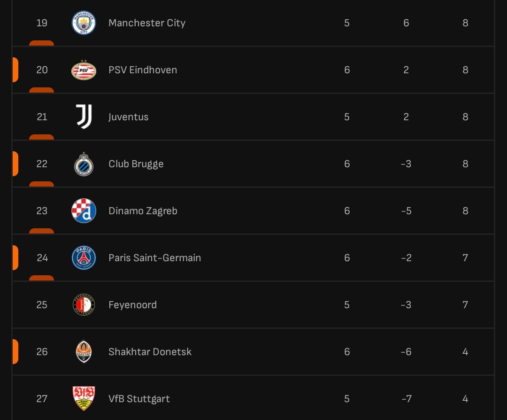This screenshot has width=507, height=420.
Task: Select the Shakhtar Donetsk row name
Action: (150, 352)
